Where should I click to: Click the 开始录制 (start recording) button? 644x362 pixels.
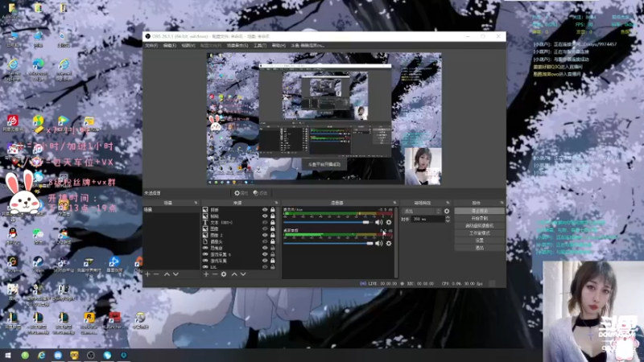pyautogui.click(x=479, y=218)
